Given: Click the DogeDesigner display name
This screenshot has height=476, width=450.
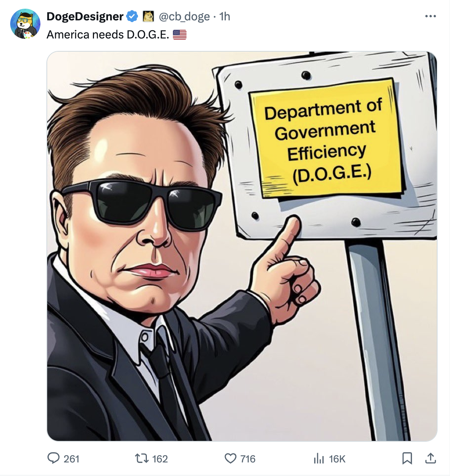Looking at the screenshot, I should 85,17.
